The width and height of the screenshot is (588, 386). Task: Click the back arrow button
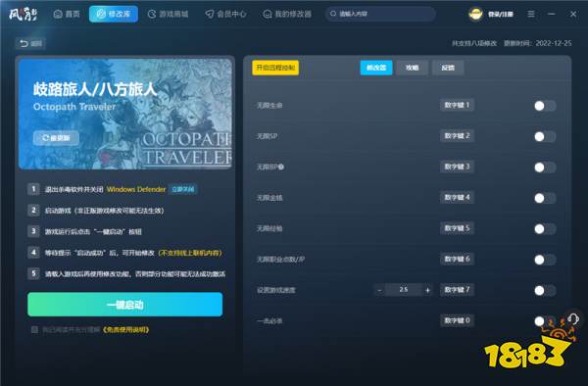tap(30, 43)
